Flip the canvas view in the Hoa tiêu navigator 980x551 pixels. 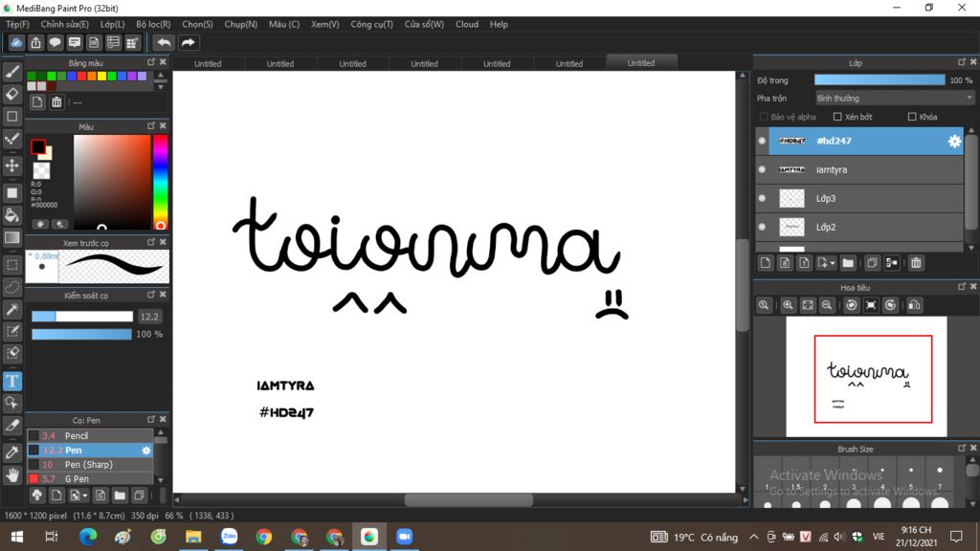coord(914,305)
